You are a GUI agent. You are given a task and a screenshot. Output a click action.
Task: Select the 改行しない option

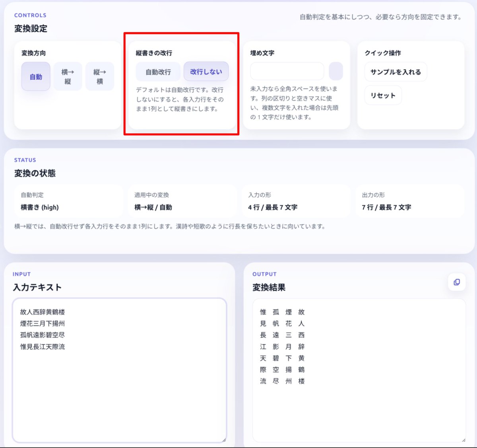[206, 72]
